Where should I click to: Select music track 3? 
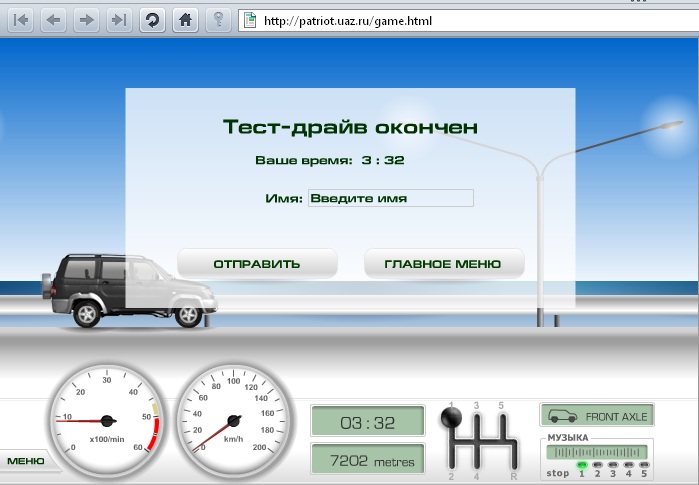[613, 465]
